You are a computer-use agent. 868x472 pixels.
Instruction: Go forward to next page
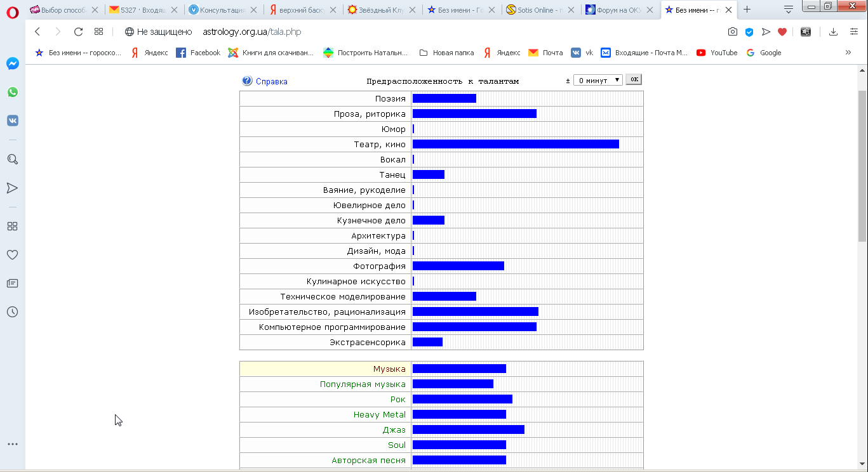(58, 32)
